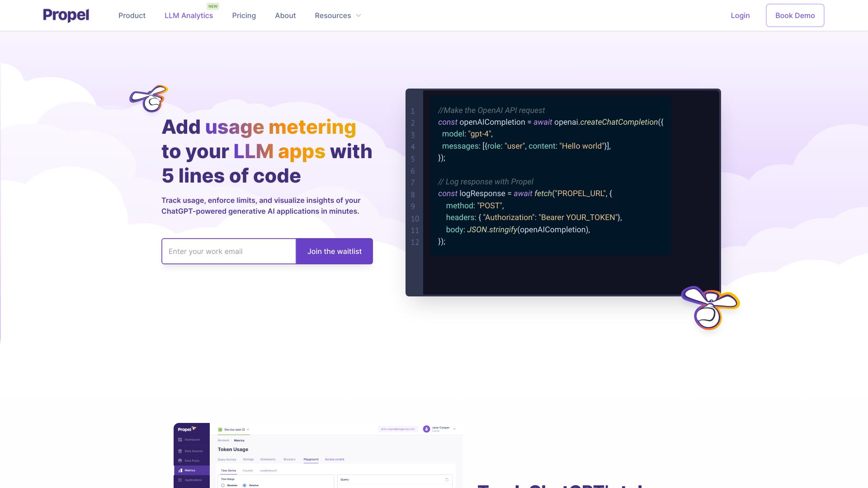
Task: Open the Access control tab
Action: [x=335, y=460]
